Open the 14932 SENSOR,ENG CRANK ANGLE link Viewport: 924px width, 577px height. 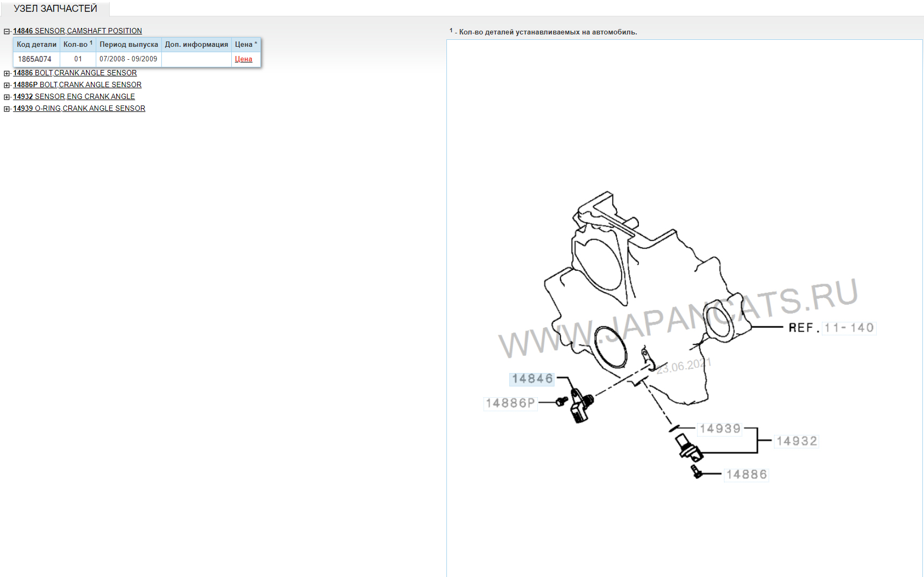[x=74, y=96]
